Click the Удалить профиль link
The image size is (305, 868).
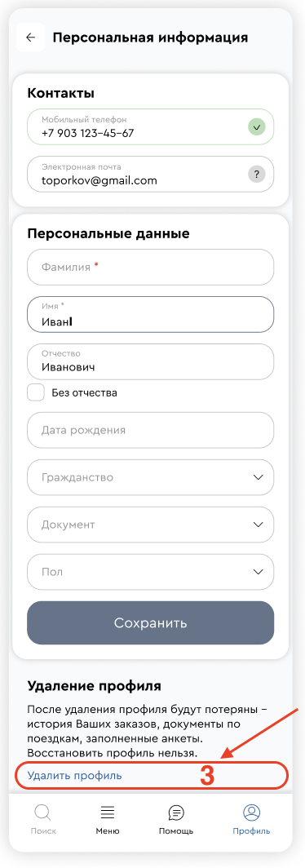75,776
